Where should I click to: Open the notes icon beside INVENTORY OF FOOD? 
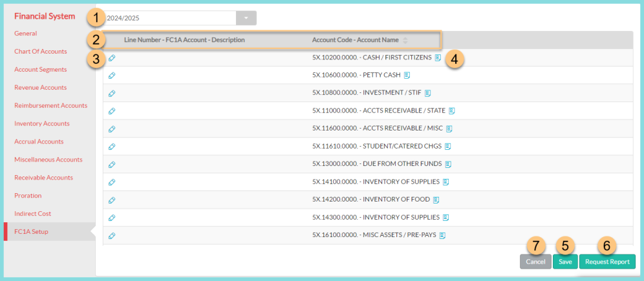(x=436, y=200)
